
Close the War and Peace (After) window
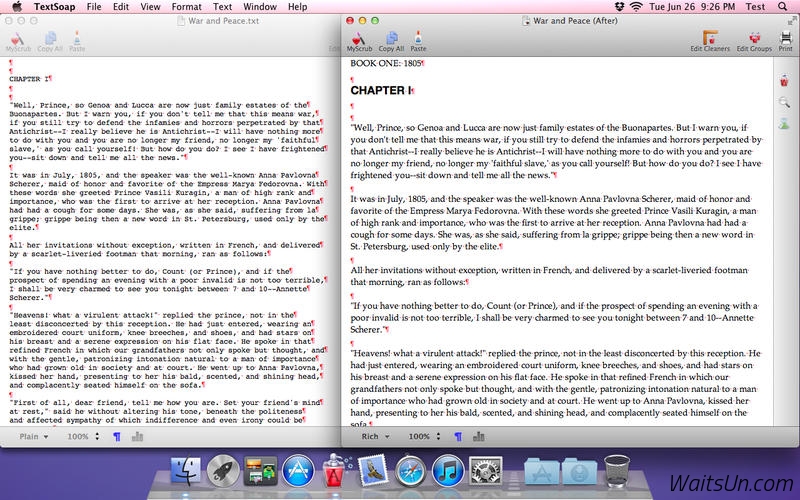(350, 21)
